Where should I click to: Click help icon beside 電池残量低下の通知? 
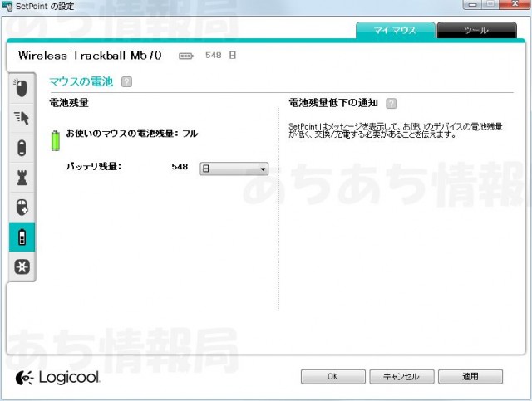tap(391, 103)
